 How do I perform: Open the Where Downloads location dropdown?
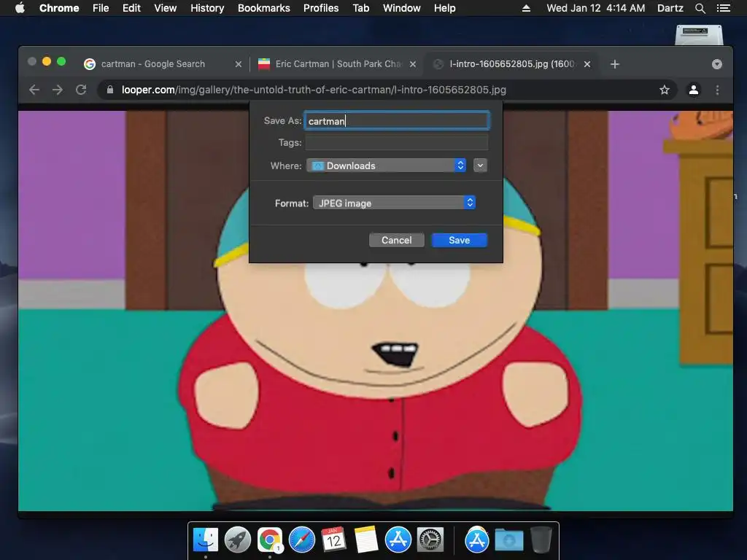386,166
